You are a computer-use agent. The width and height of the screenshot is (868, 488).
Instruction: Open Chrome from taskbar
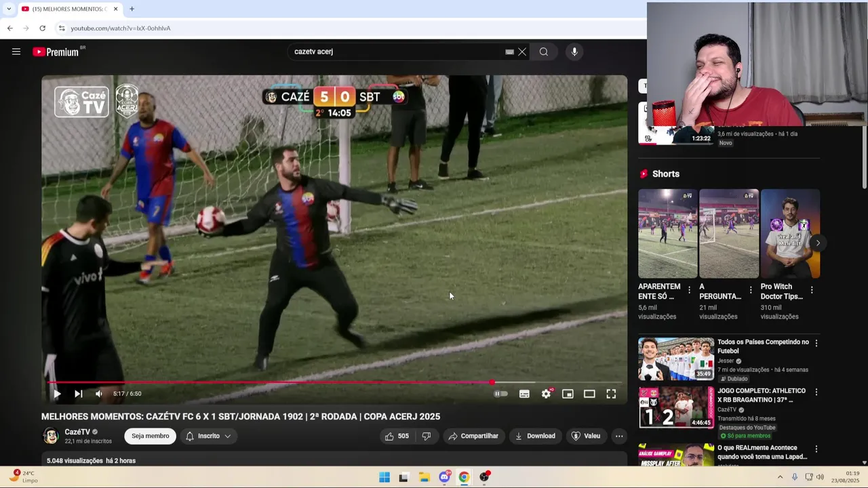coord(464,477)
